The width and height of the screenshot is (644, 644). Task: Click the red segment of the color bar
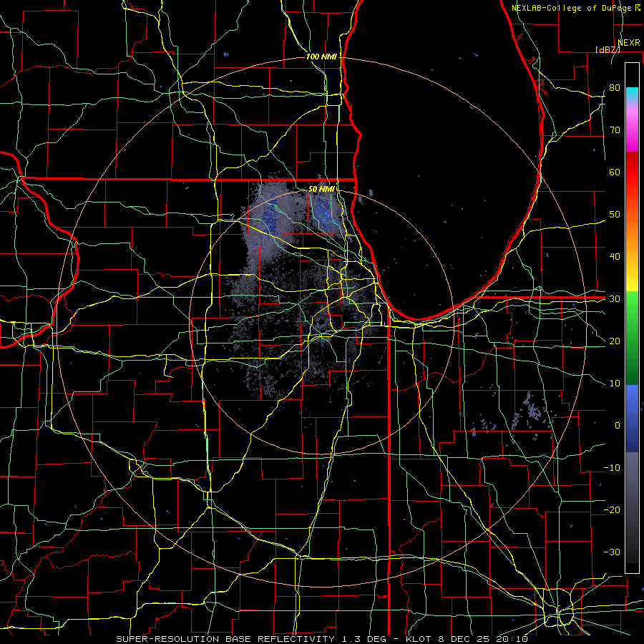(x=632, y=173)
